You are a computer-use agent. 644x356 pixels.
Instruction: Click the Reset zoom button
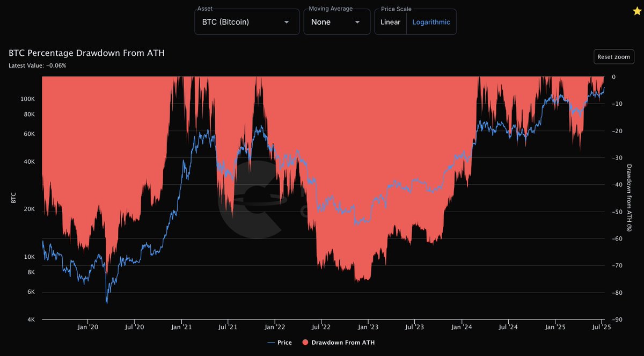point(614,57)
